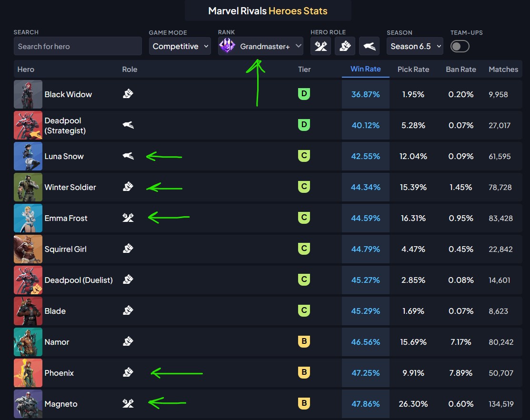
Task: Click Magneto's Vanguard role icon
Action: [128, 403]
